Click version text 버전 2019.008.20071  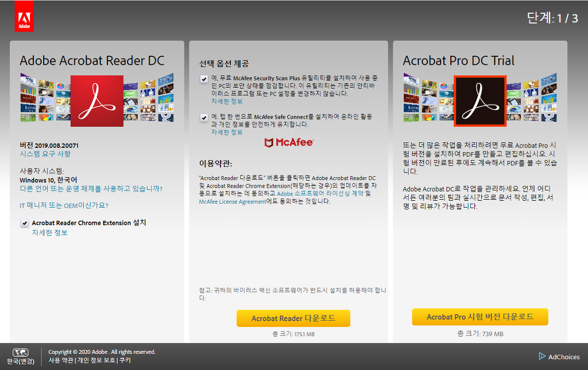[49, 145]
